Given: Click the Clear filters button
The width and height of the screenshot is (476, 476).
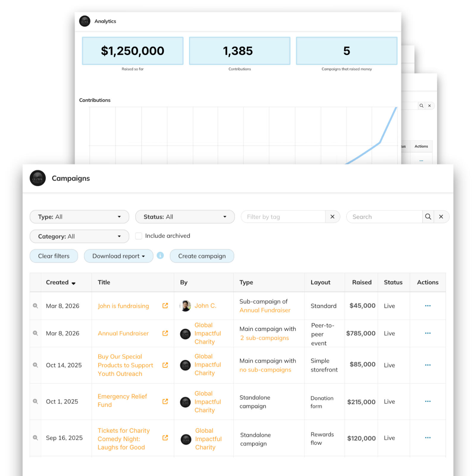Looking at the screenshot, I should click(x=54, y=256).
